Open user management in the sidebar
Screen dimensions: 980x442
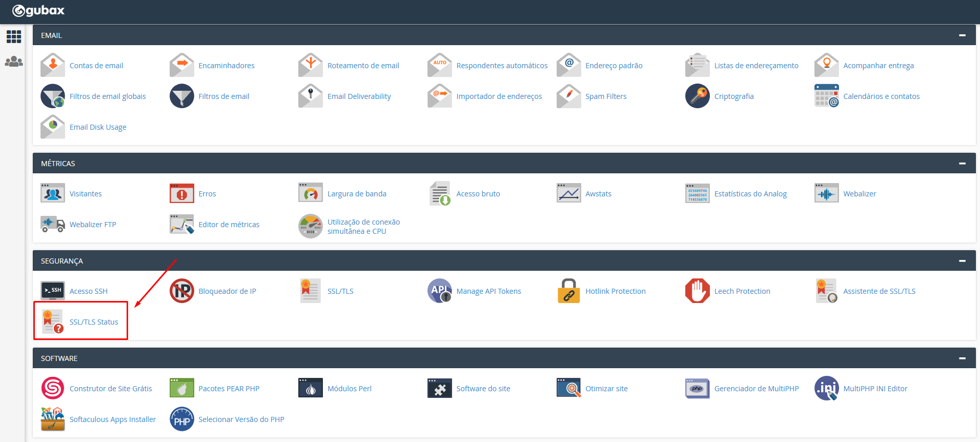pyautogui.click(x=14, y=62)
